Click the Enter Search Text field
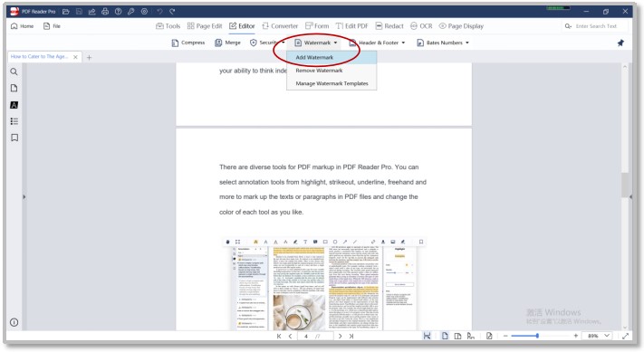The height and width of the screenshot is (352, 644). click(595, 26)
